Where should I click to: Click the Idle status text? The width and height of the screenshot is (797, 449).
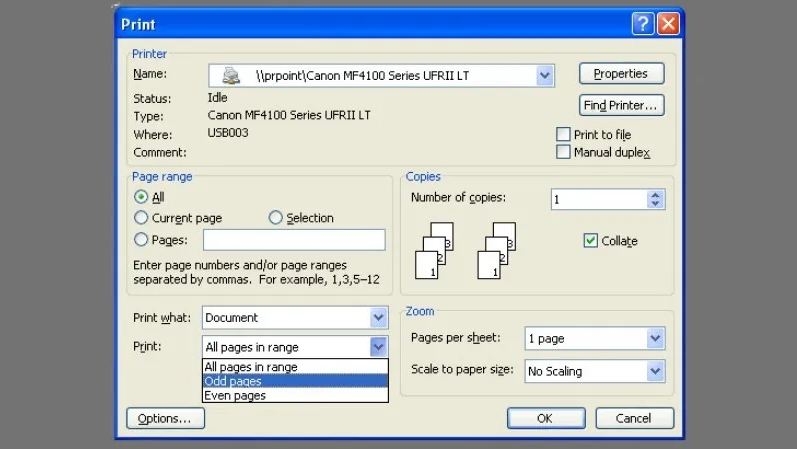218,97
